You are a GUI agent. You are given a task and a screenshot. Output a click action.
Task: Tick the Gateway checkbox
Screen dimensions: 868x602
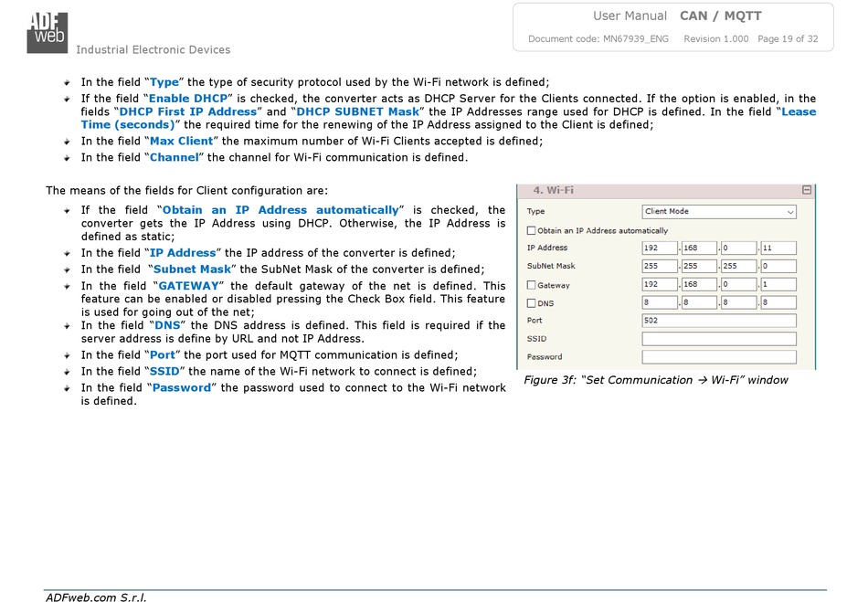click(x=532, y=285)
